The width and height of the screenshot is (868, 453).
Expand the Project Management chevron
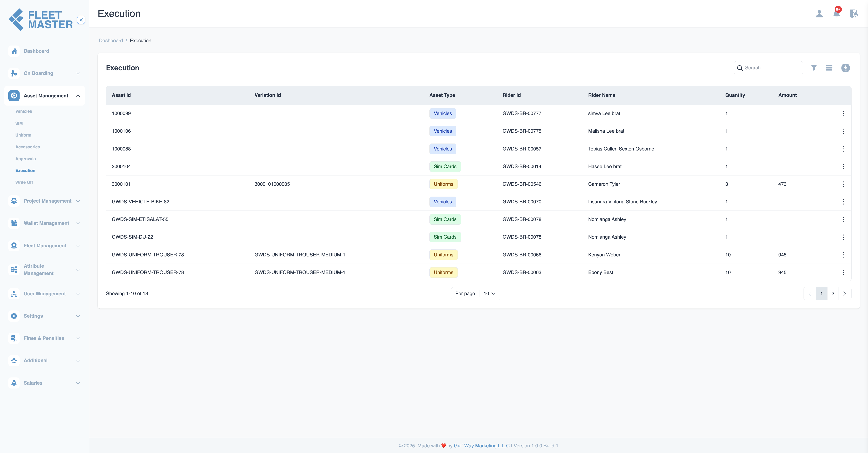pos(78,201)
